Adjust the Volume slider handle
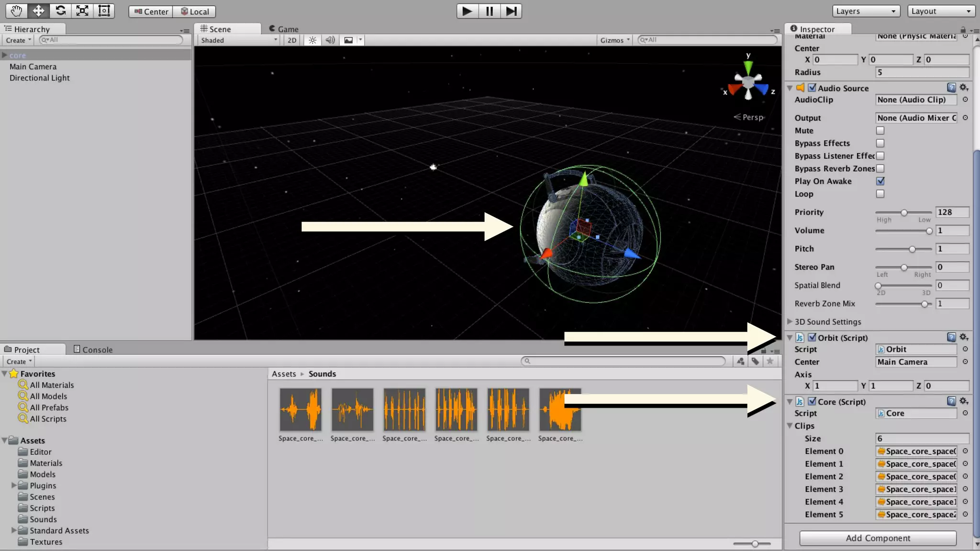The width and height of the screenshot is (980, 551). coord(929,231)
